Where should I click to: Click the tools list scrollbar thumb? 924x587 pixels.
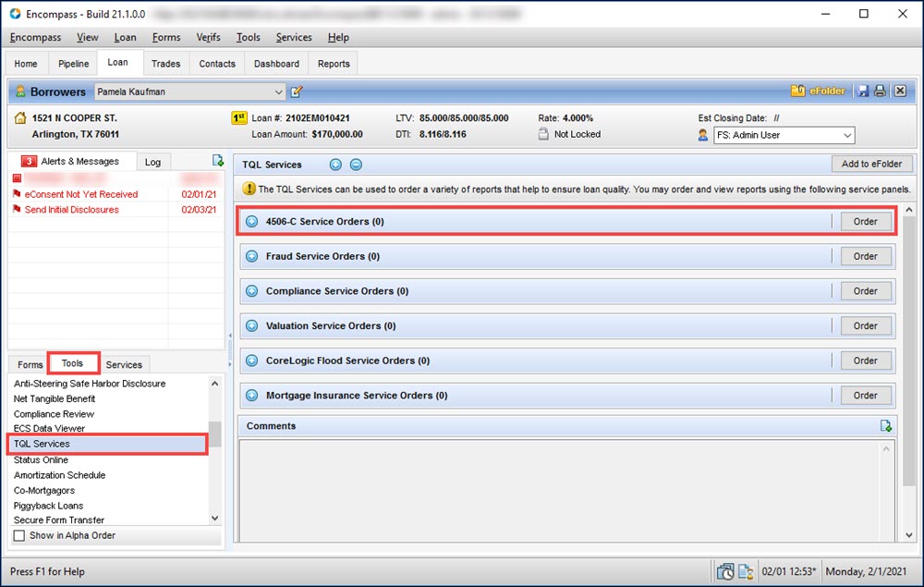[x=215, y=434]
